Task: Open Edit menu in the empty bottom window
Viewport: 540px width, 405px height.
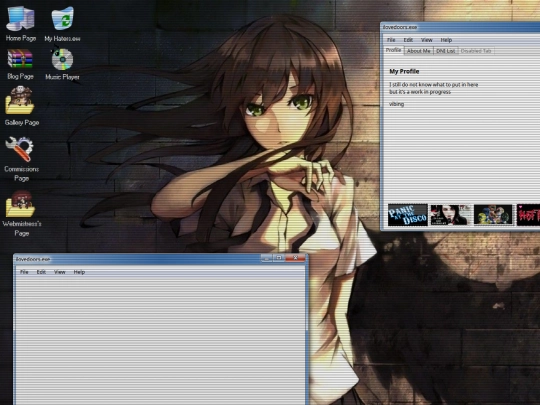Action: [41, 272]
